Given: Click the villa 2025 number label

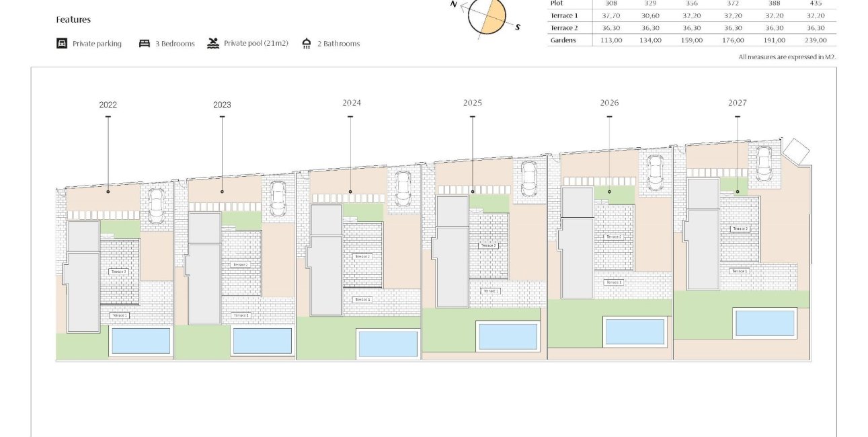Looking at the screenshot, I should [x=472, y=102].
